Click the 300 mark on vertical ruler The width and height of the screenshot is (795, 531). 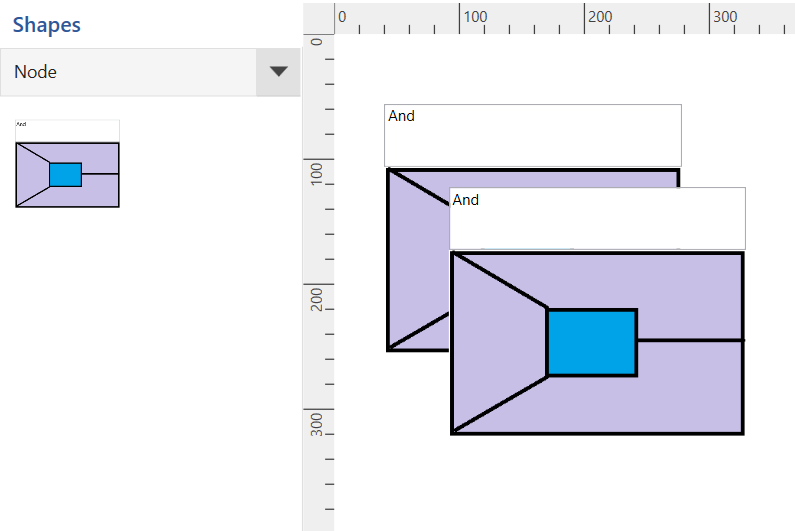click(317, 422)
